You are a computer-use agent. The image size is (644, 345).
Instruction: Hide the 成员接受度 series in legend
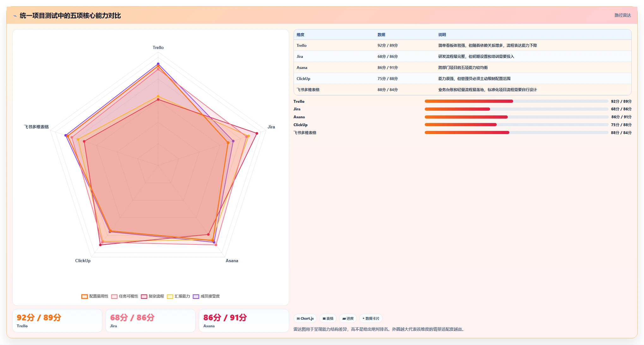point(206,296)
